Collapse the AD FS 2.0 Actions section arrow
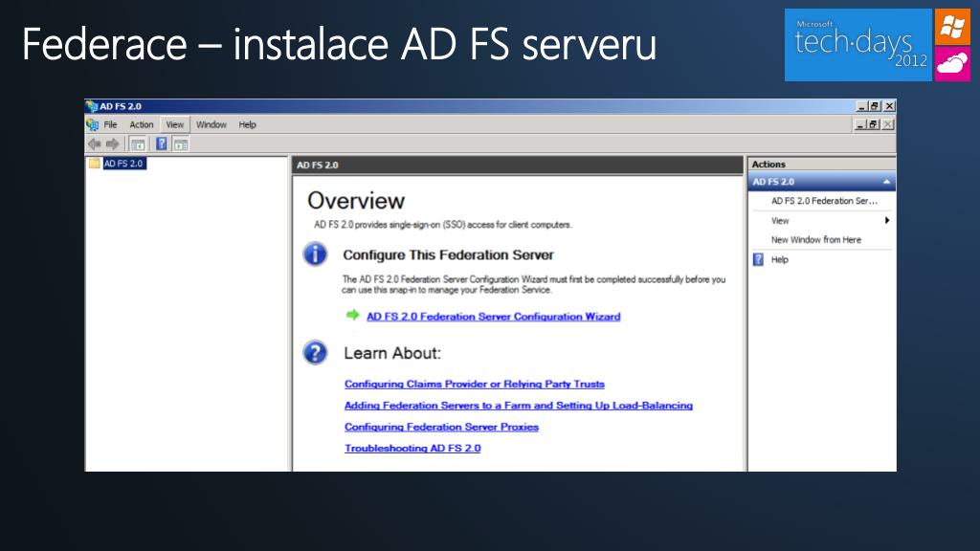Image resolution: width=980 pixels, height=551 pixels. point(886,182)
